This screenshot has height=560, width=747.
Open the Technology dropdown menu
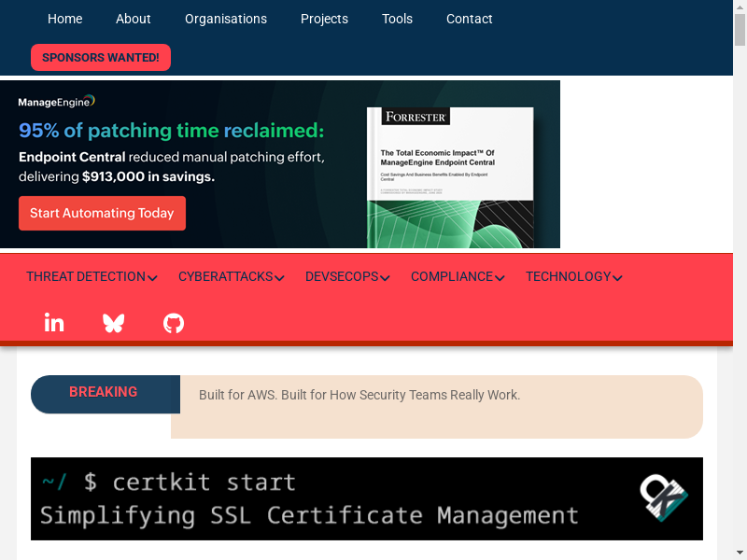coord(573,276)
